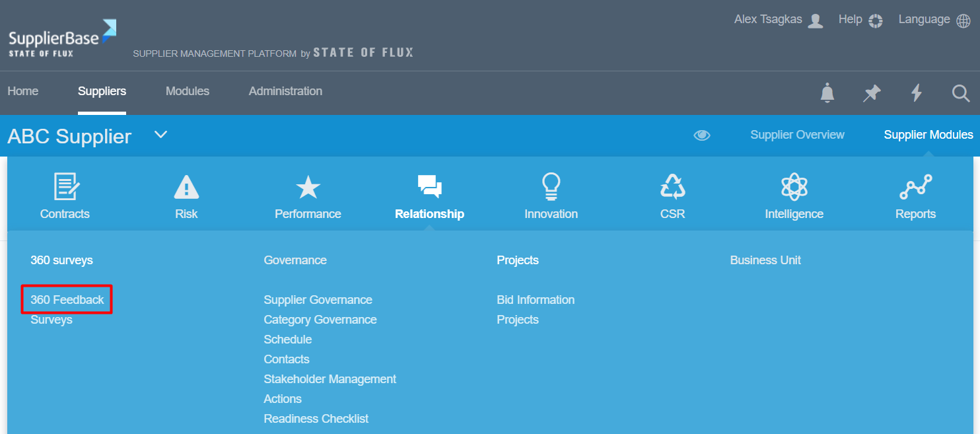Click the pin icon in the toolbar

coord(872,93)
